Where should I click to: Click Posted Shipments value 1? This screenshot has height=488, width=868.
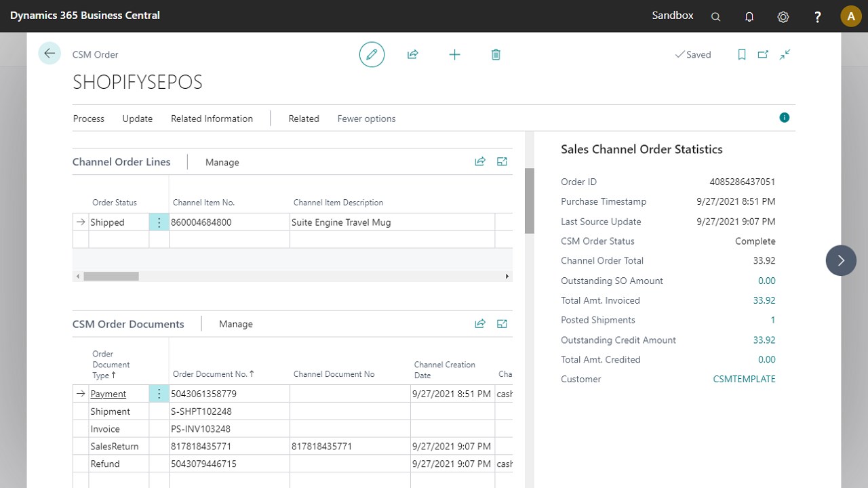point(773,320)
